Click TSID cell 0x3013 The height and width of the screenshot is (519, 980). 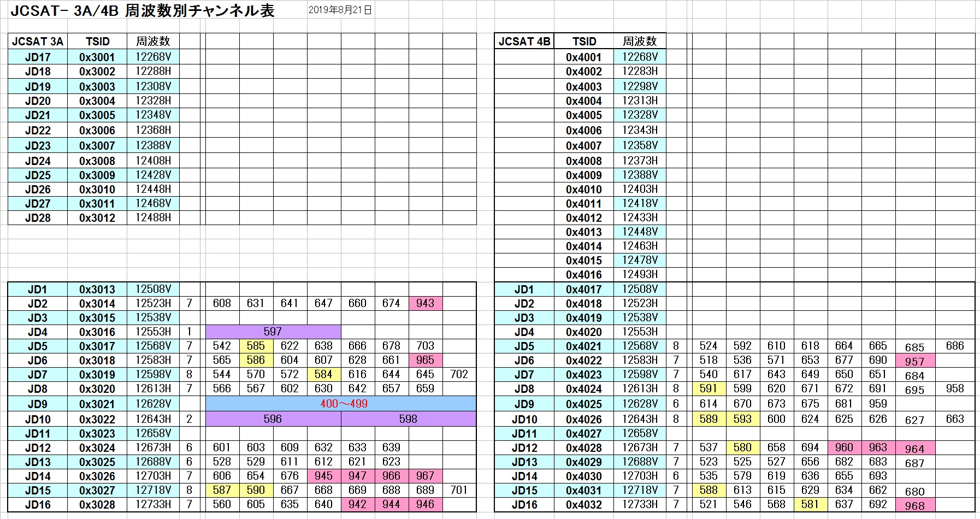[x=97, y=290]
